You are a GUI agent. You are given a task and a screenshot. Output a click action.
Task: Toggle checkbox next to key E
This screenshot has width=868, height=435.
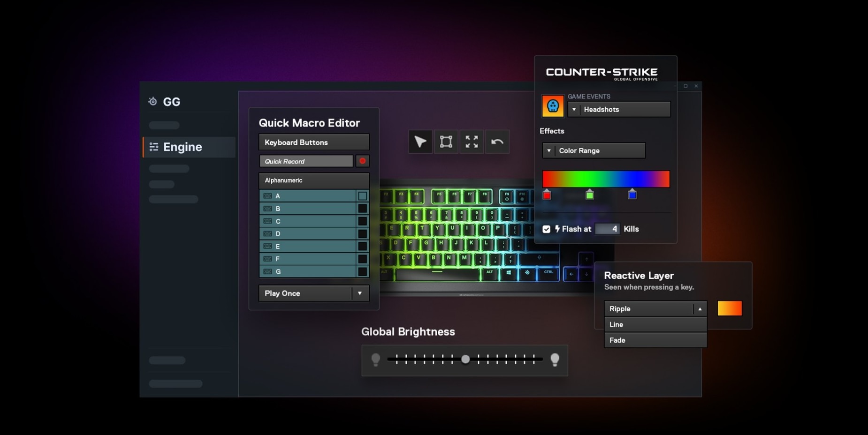[362, 246]
